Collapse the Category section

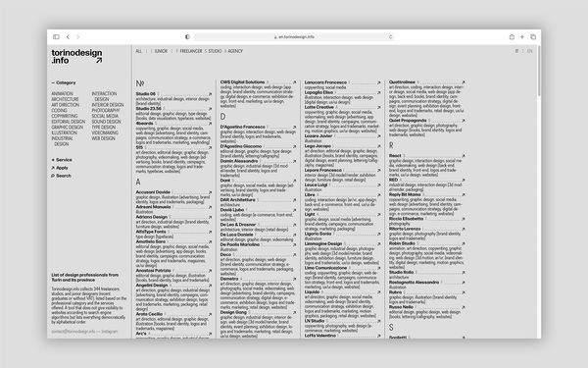point(64,82)
